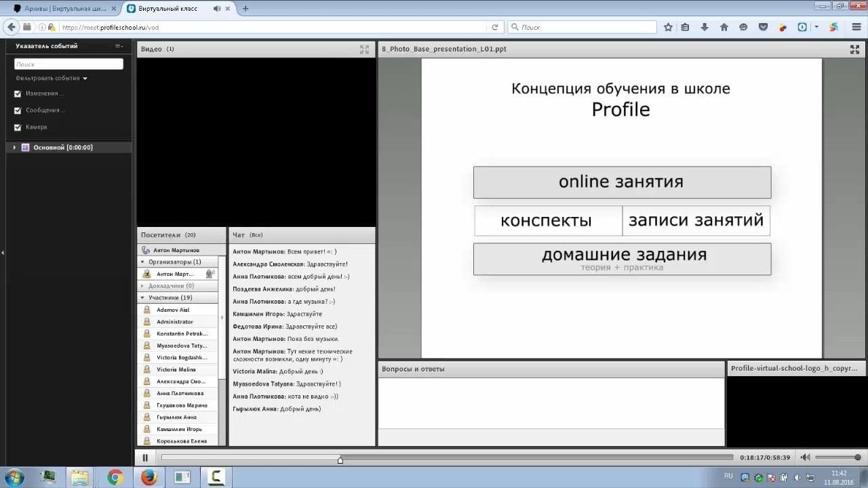Expand the Основной [0:00:00] tree node

[14, 147]
